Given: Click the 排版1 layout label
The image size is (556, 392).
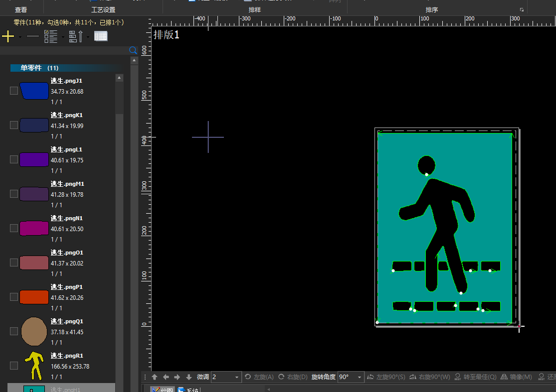Looking at the screenshot, I should 167,35.
